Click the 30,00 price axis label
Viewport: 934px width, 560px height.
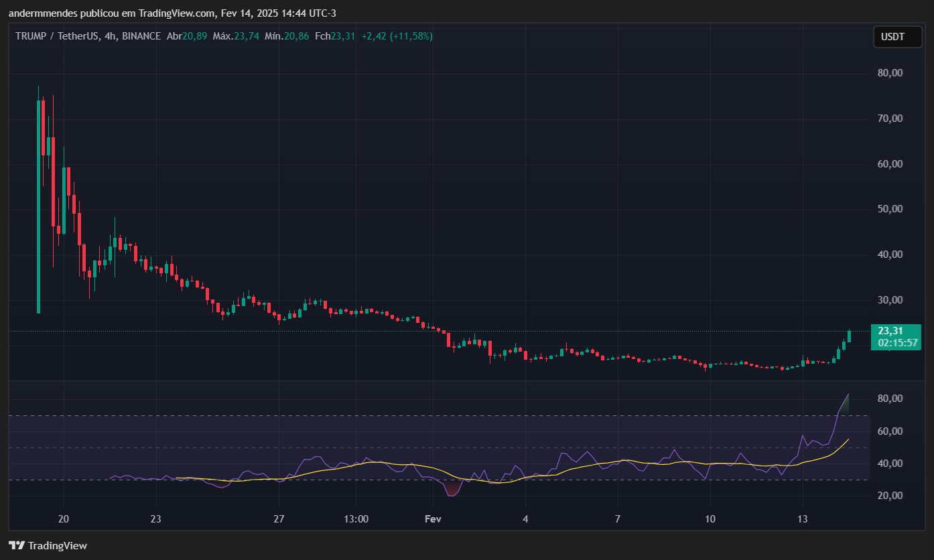pyautogui.click(x=890, y=300)
